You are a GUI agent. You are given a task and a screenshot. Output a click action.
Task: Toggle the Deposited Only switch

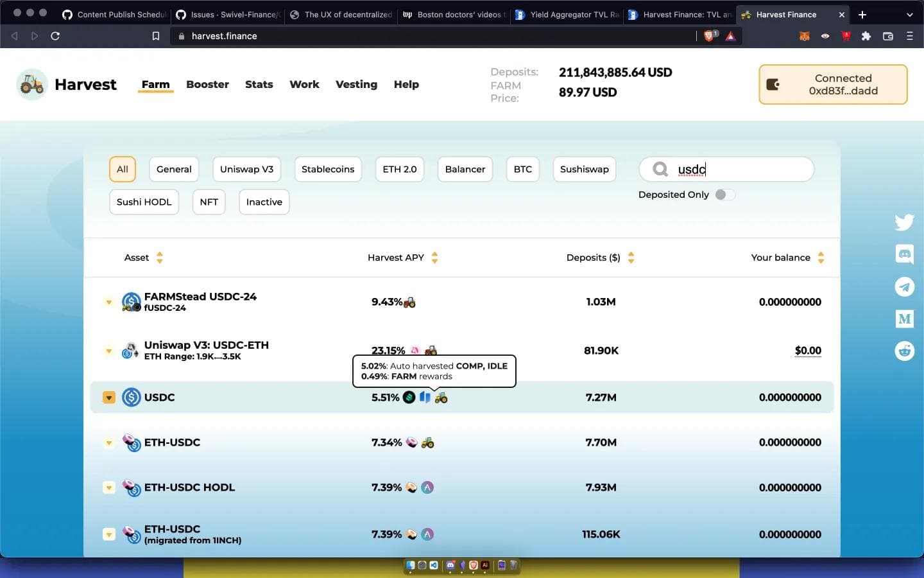[724, 195]
